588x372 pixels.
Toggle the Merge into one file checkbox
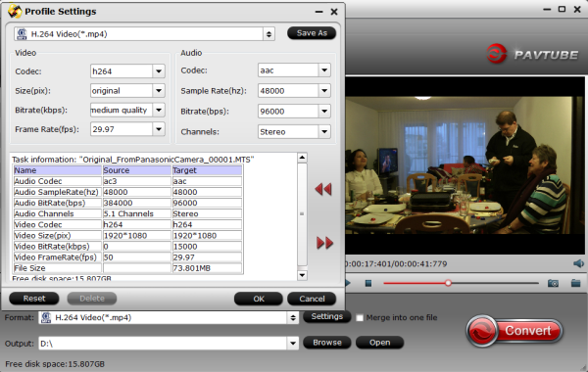pyautogui.click(x=360, y=318)
